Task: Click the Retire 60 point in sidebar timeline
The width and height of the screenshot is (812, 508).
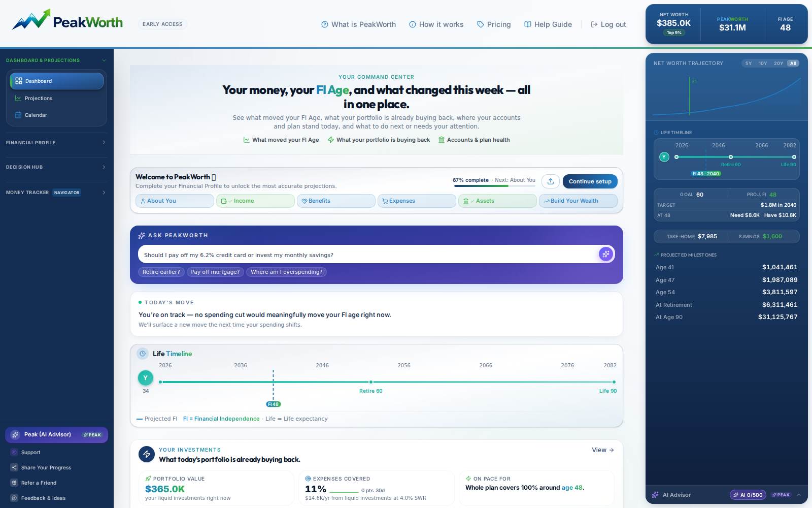Action: (x=731, y=157)
